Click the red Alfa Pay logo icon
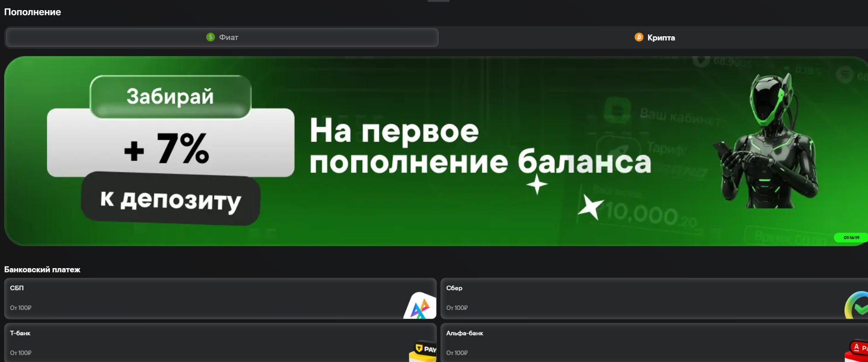The width and height of the screenshot is (868, 362). 857,351
